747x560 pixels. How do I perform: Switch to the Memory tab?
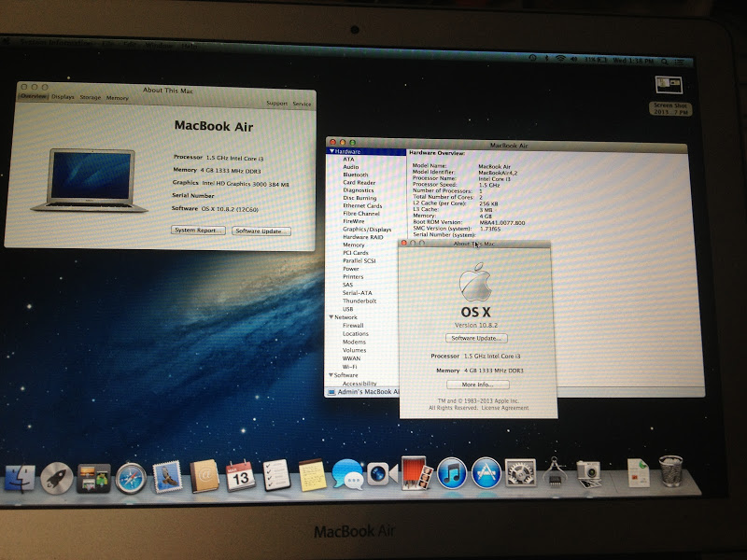point(118,98)
